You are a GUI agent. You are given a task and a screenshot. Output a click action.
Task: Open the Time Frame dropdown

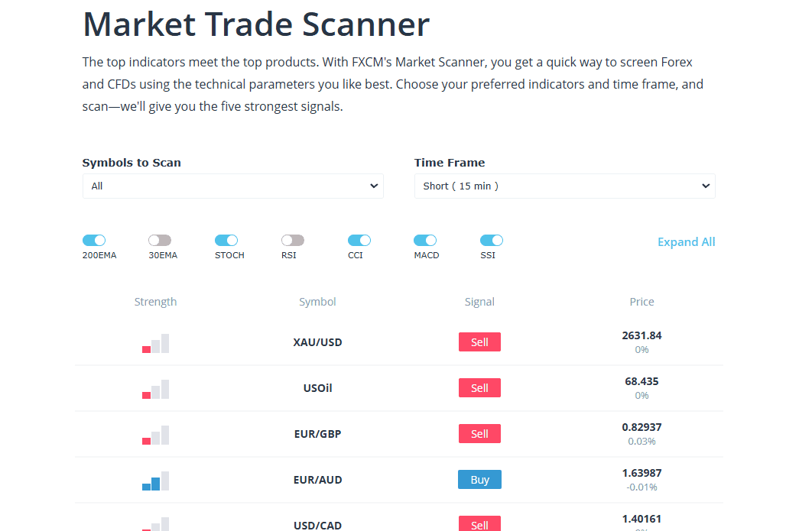point(564,186)
